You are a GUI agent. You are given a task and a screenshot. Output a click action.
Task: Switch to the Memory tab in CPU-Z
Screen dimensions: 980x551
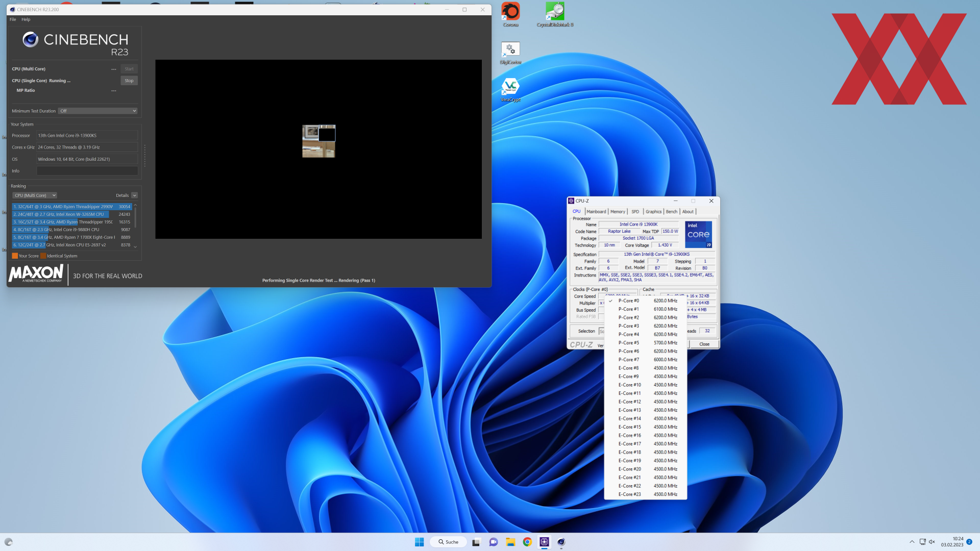tap(618, 212)
